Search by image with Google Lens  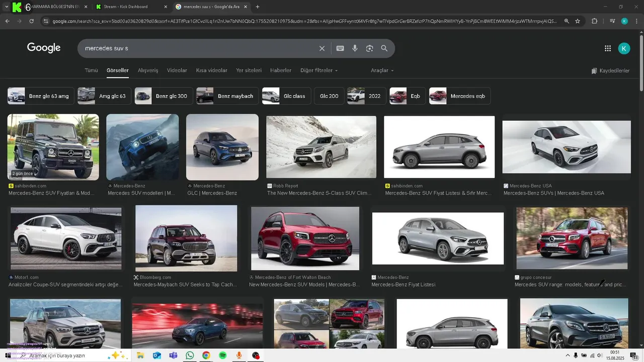tap(370, 48)
